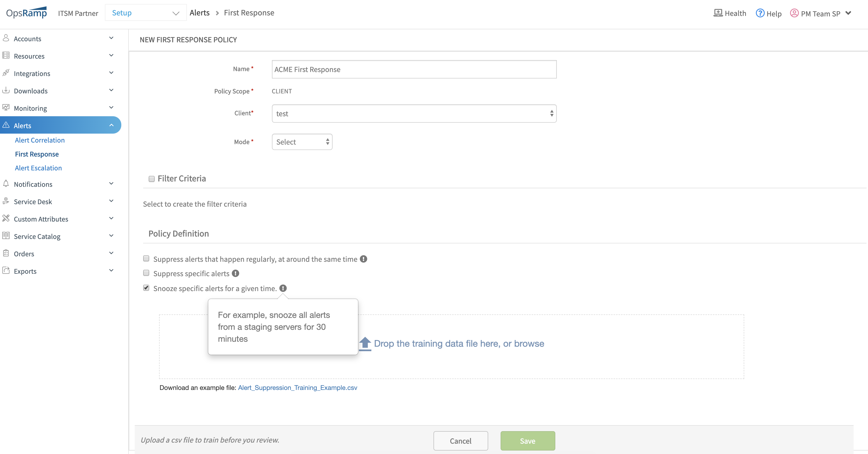Click the Service Catalog book icon

point(6,236)
